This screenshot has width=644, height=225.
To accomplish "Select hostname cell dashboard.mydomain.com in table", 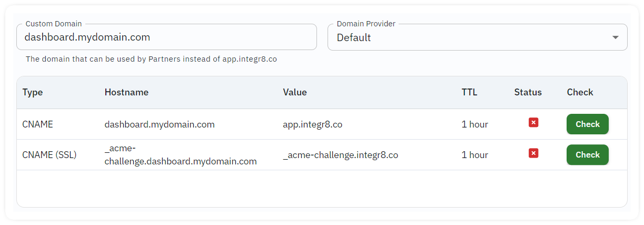I will pyautogui.click(x=160, y=124).
